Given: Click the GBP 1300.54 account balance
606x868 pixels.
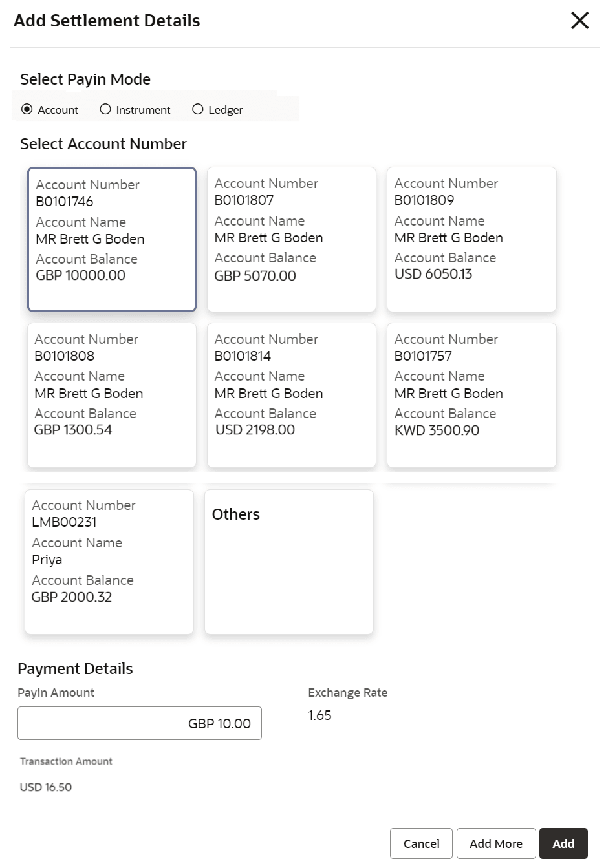Looking at the screenshot, I should pos(73,430).
